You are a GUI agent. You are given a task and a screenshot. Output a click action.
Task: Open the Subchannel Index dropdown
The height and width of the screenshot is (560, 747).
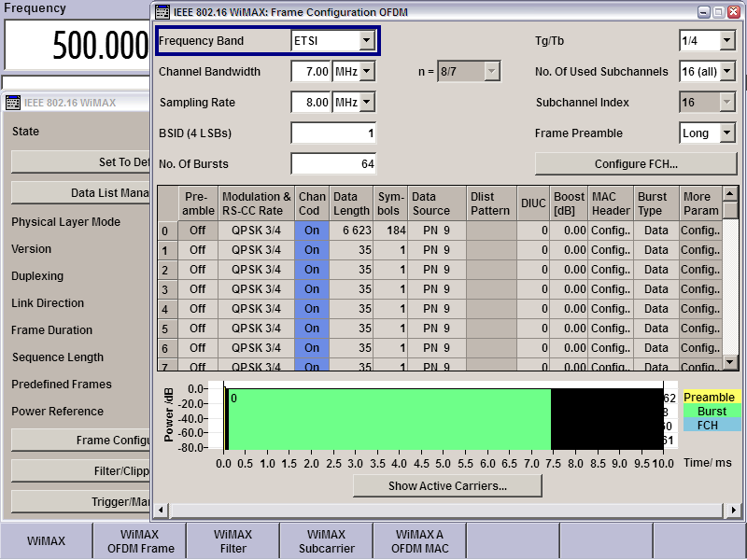pyautogui.click(x=726, y=103)
